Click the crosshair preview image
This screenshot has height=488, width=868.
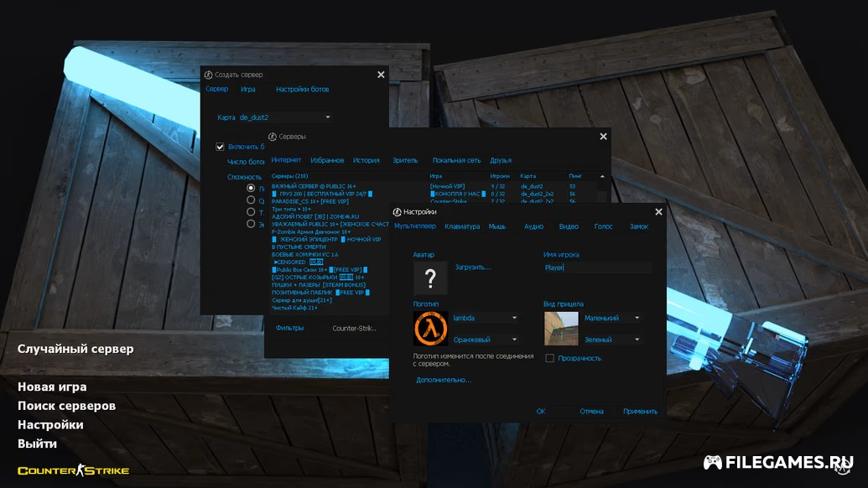tap(561, 328)
